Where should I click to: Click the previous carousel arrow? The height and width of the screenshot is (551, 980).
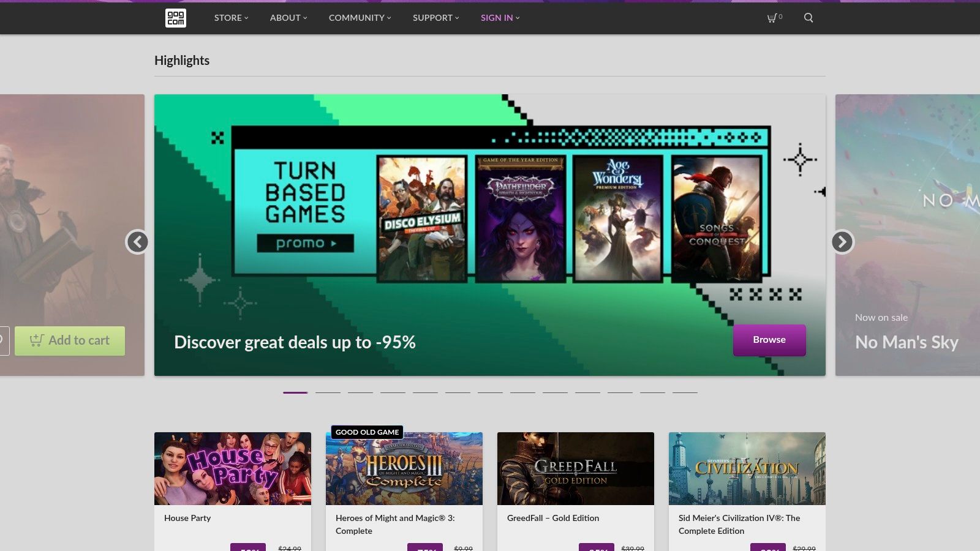(138, 242)
